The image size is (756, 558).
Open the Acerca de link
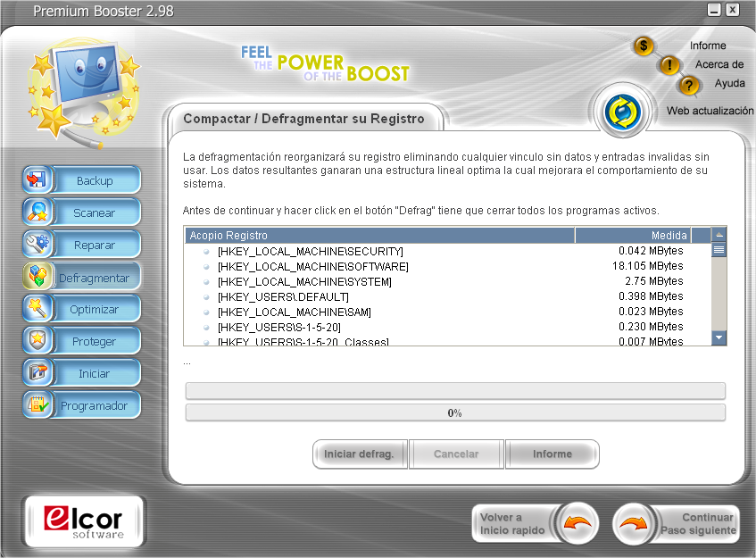click(719, 64)
